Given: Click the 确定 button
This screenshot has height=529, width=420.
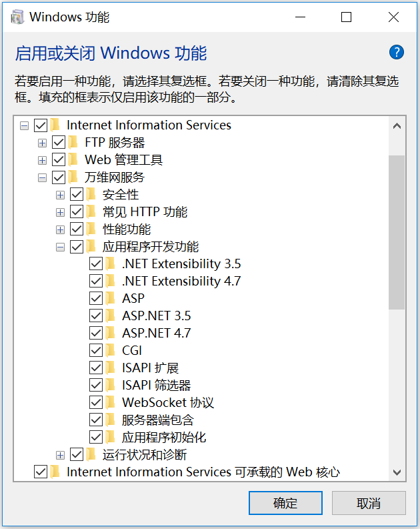Looking at the screenshot, I should [x=285, y=503].
